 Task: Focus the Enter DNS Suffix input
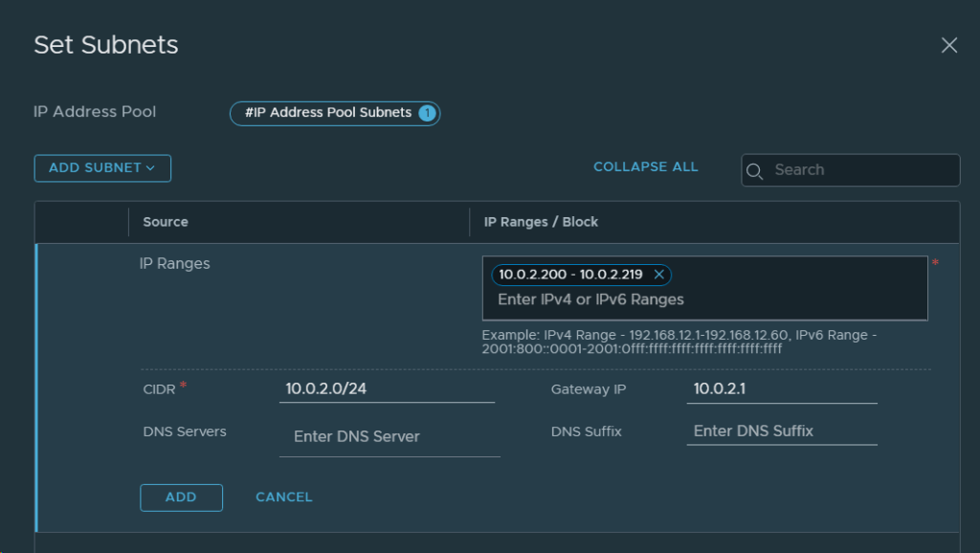click(x=781, y=431)
